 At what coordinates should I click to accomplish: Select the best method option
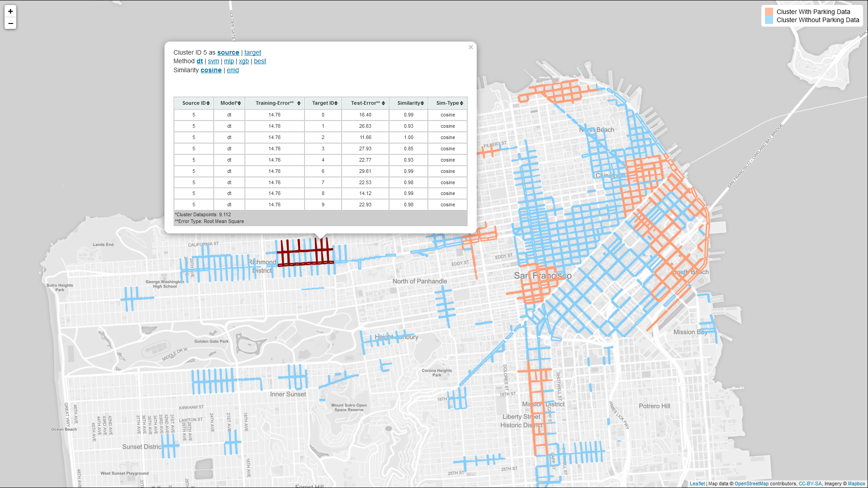pos(260,61)
